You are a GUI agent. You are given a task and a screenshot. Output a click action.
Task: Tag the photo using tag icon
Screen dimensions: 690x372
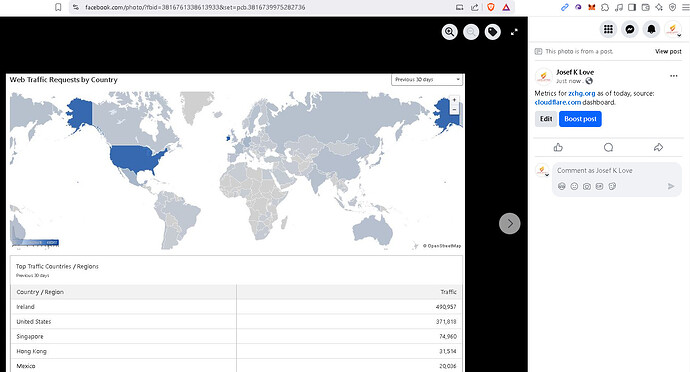tap(492, 32)
